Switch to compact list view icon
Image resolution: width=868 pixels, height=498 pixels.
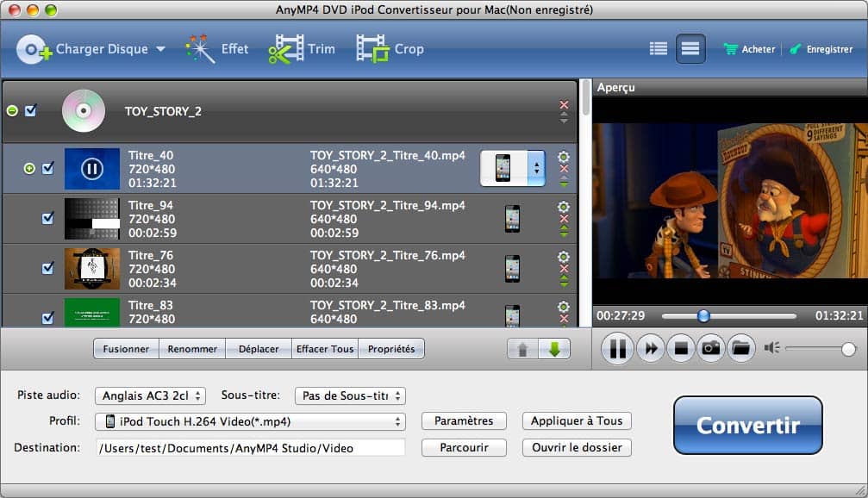pos(690,49)
